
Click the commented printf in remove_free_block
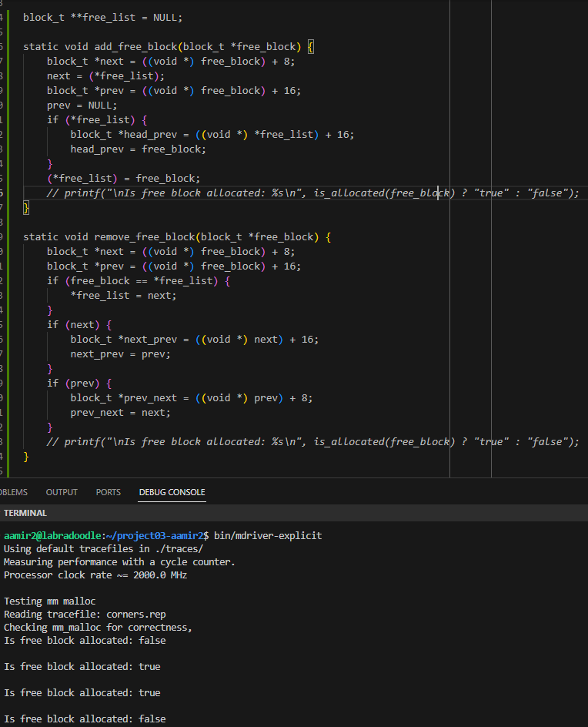[x=308, y=441]
